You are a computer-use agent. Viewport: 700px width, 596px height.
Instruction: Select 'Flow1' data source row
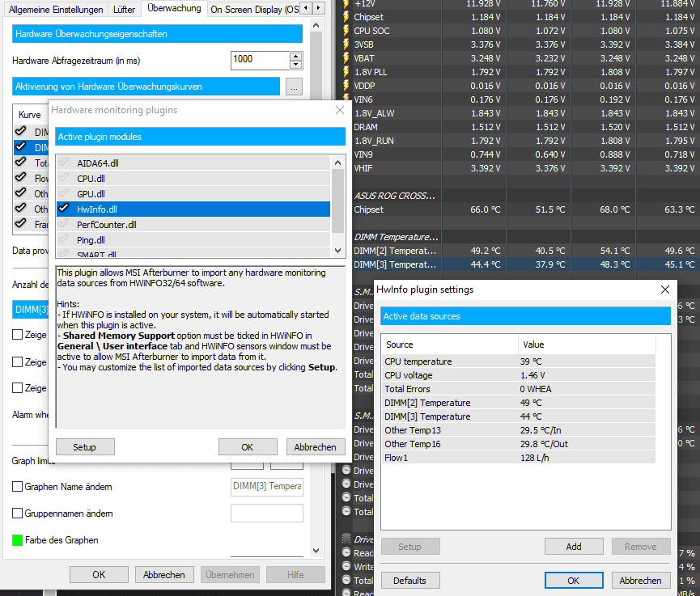pos(519,458)
